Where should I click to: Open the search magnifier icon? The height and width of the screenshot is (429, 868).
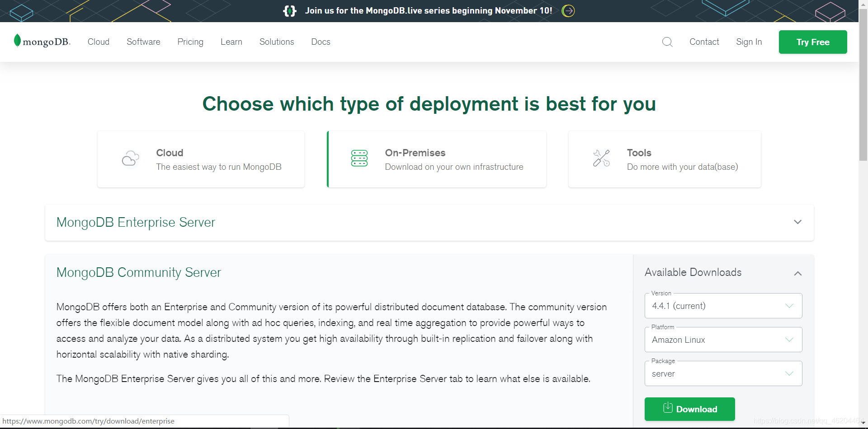667,42
